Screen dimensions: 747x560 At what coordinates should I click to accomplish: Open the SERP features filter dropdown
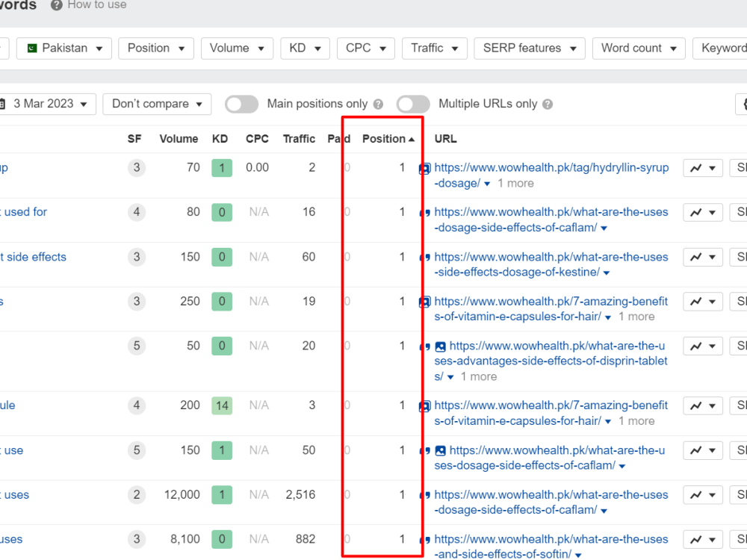click(530, 49)
